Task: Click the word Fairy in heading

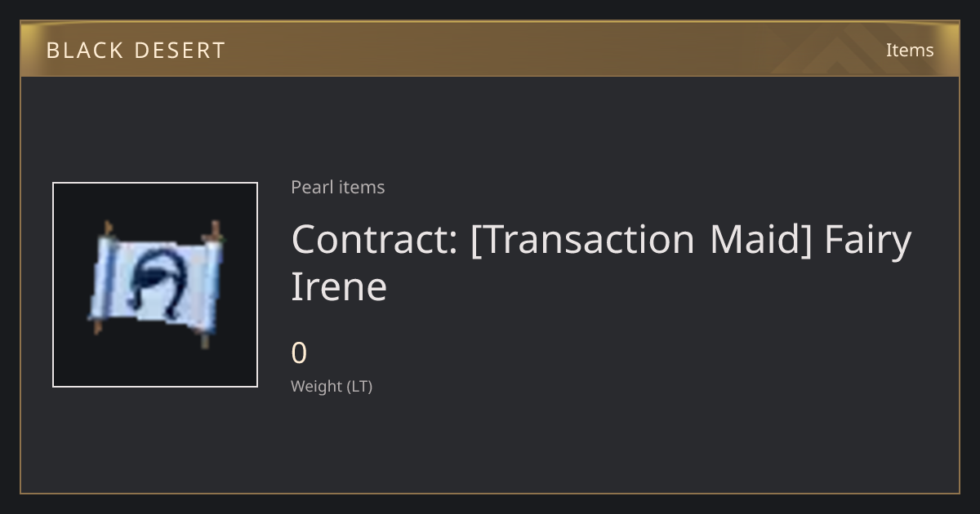Action: click(868, 241)
